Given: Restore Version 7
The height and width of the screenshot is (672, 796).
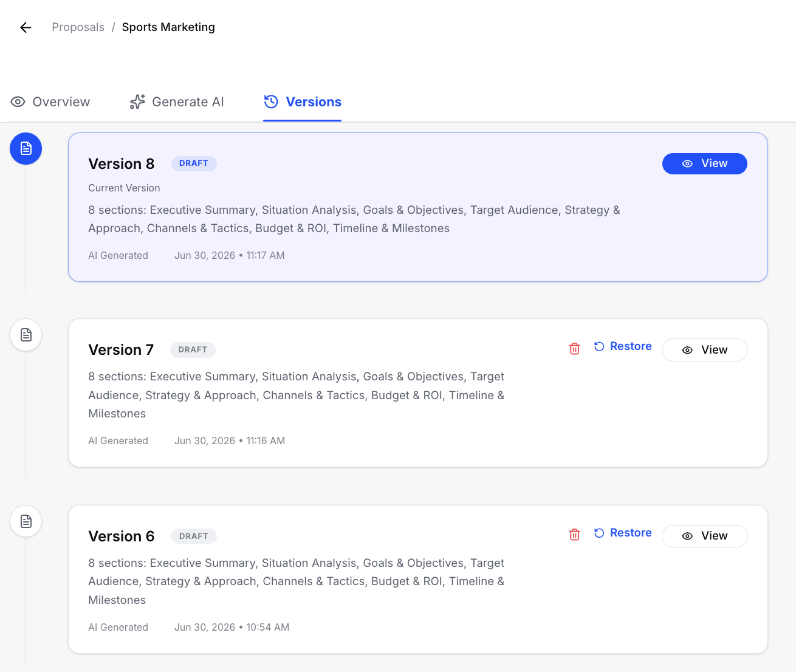Looking at the screenshot, I should coord(623,346).
